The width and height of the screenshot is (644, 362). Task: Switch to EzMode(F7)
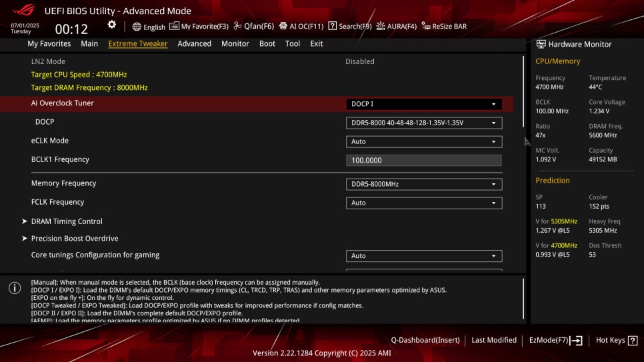pyautogui.click(x=556, y=340)
